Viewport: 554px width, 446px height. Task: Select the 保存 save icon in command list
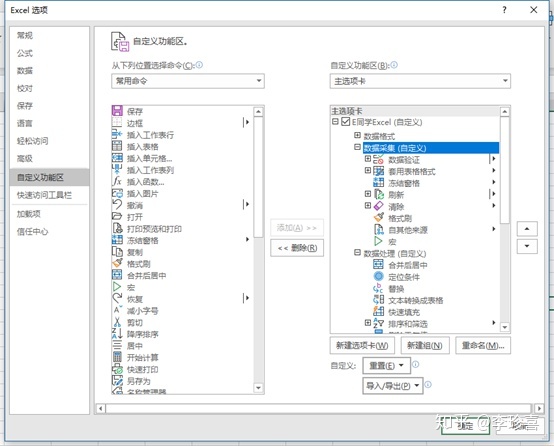(117, 111)
